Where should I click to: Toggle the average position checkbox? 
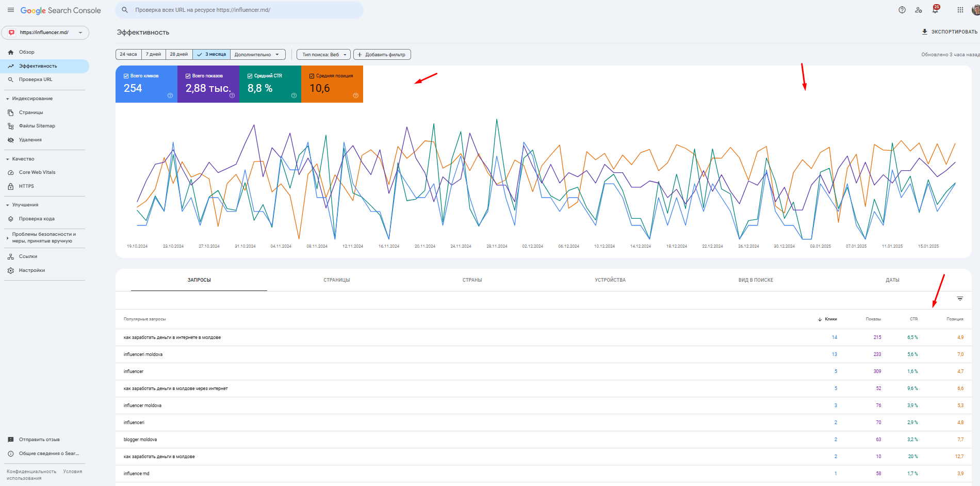(x=312, y=76)
